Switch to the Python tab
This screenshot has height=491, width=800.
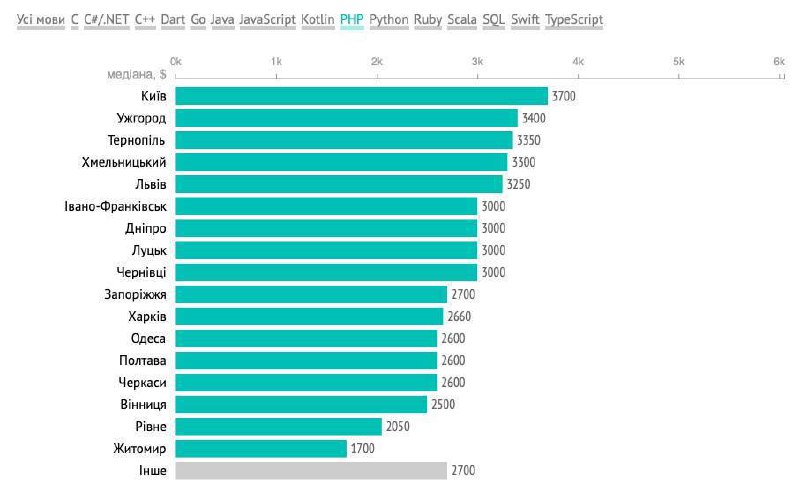[x=389, y=20]
